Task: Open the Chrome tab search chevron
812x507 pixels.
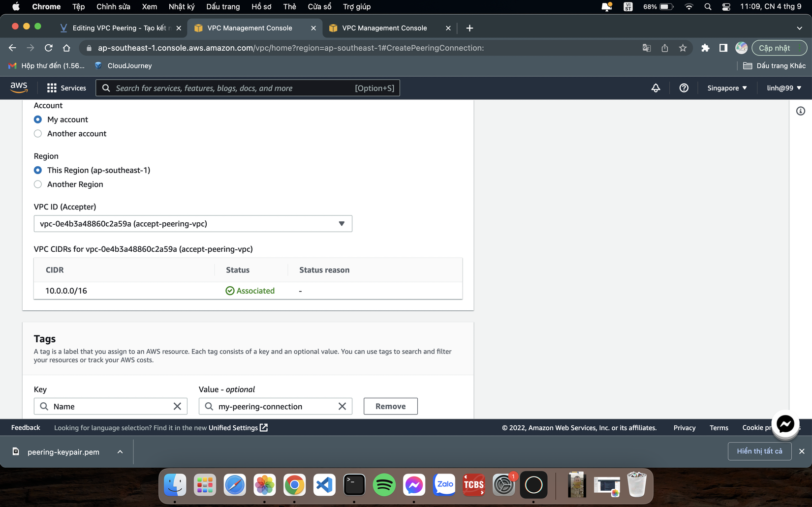Action: click(800, 28)
